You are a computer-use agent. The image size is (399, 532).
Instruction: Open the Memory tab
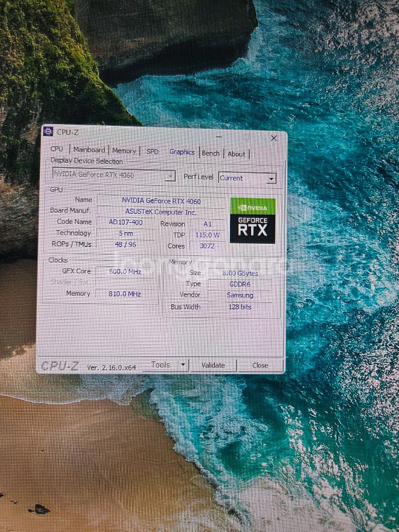(124, 151)
